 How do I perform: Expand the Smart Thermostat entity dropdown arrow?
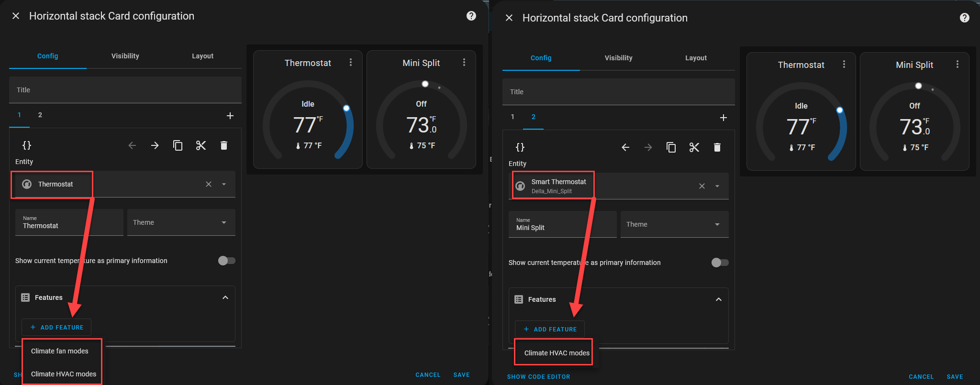coord(717,186)
